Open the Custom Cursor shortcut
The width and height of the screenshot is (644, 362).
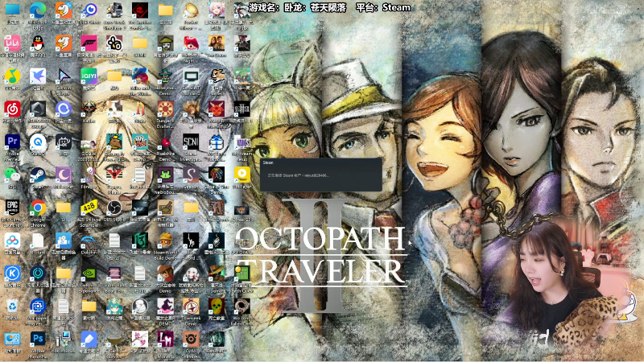pyautogui.click(x=64, y=76)
